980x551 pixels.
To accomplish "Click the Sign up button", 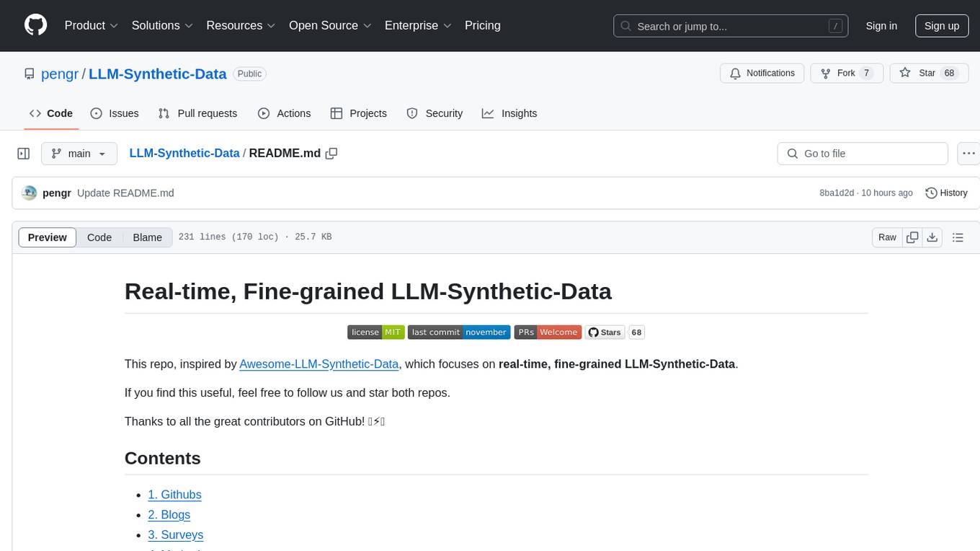I will click(x=942, y=26).
